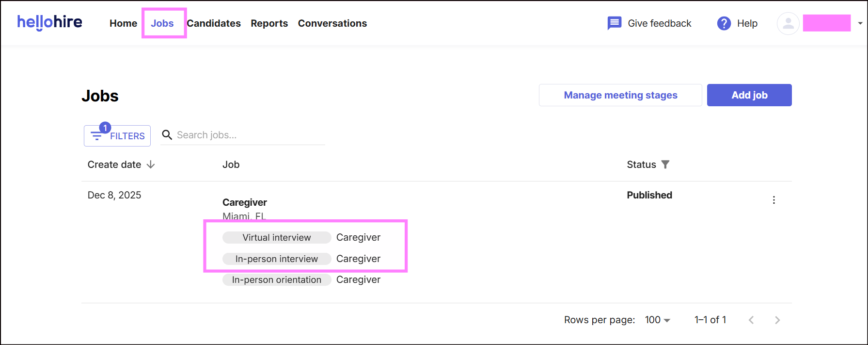
Task: Expand the account menu caret
Action: click(860, 23)
